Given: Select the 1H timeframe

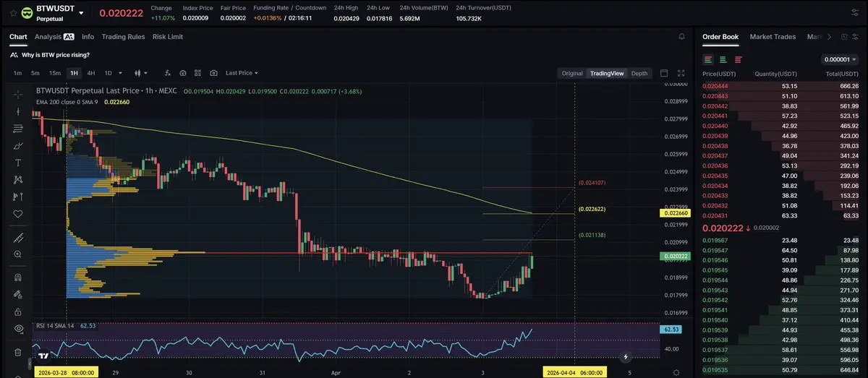Looking at the screenshot, I should (x=74, y=73).
